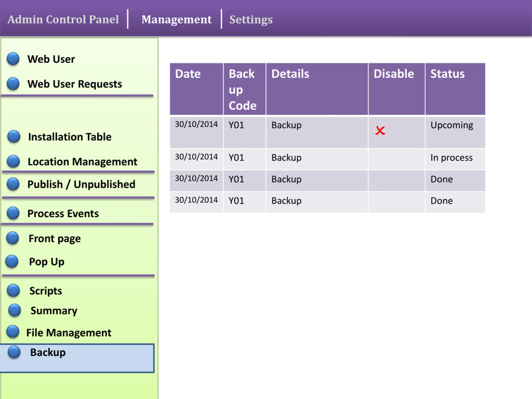The image size is (532, 399).
Task: Click the Status column header
Action: click(x=447, y=74)
